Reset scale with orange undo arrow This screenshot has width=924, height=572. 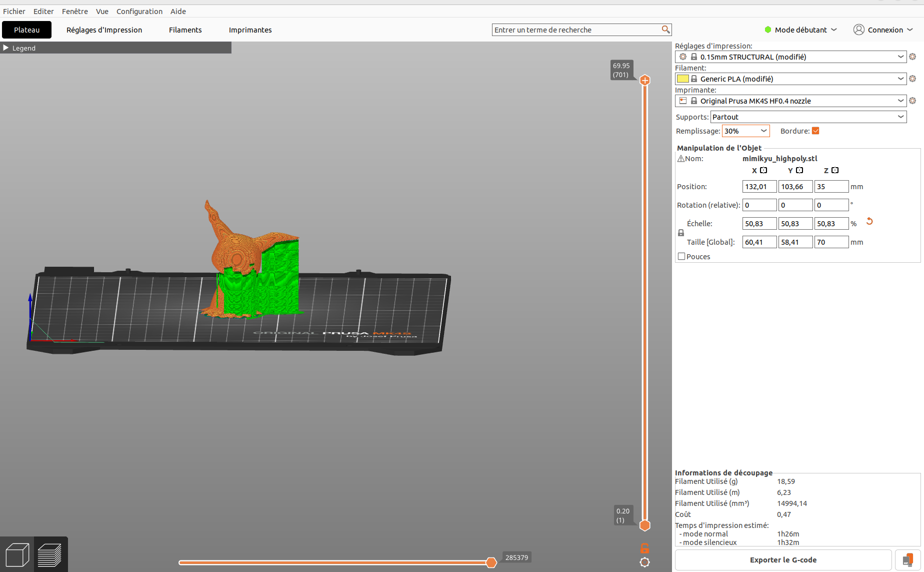tap(869, 221)
